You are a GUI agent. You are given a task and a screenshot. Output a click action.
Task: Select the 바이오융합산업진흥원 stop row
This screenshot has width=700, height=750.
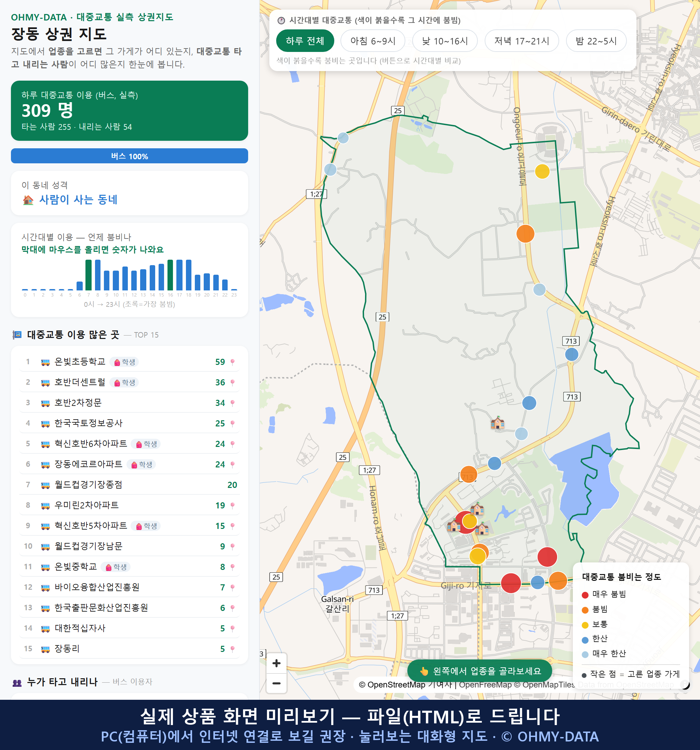coord(130,587)
